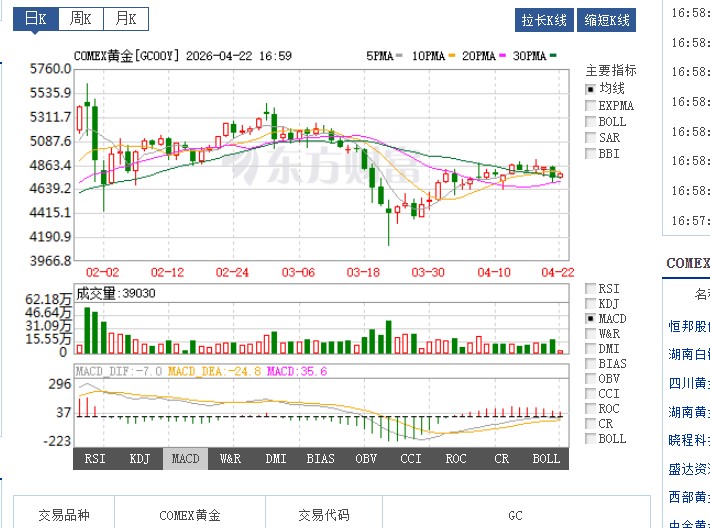Click MACD in the bottom indicator bar

[x=185, y=459]
